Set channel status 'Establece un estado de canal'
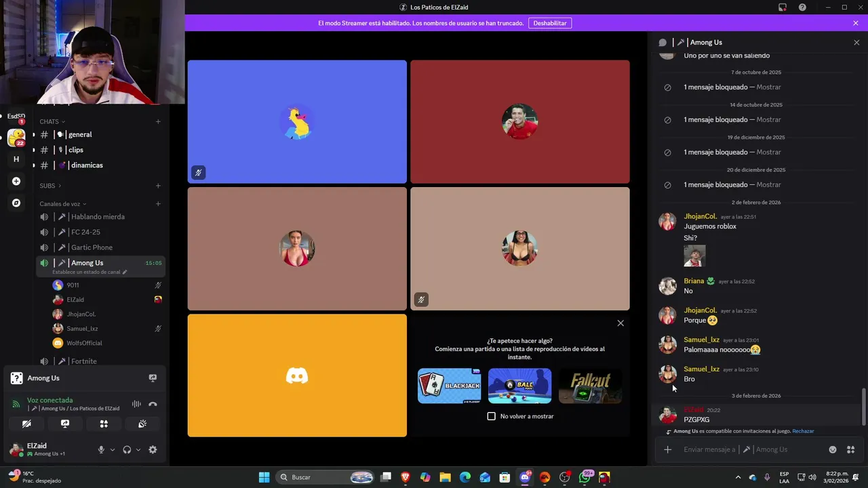The image size is (868, 488). [90, 272]
